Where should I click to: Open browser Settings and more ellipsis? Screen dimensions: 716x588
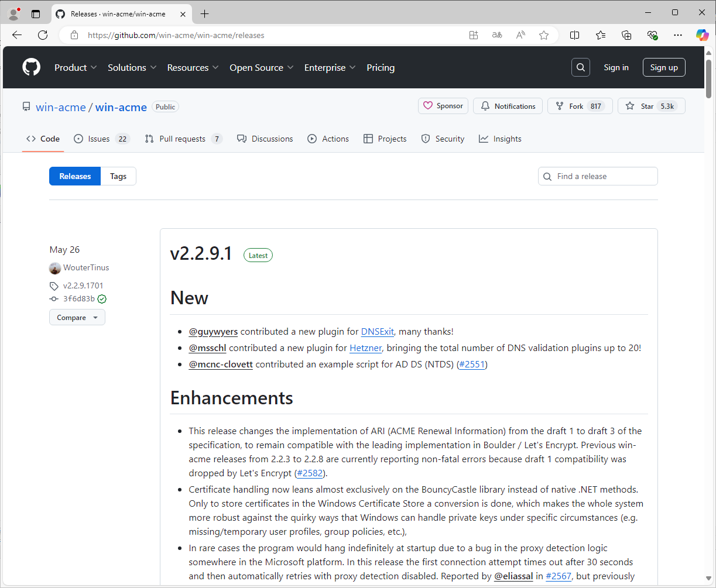coord(678,35)
